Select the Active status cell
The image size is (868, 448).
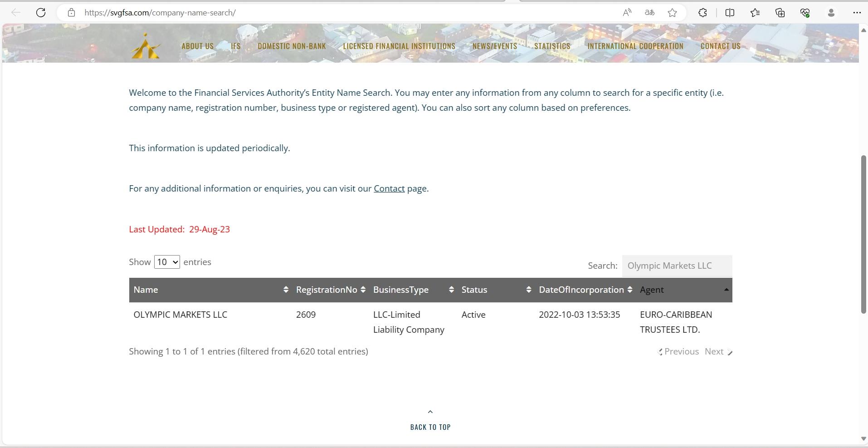coord(473,315)
